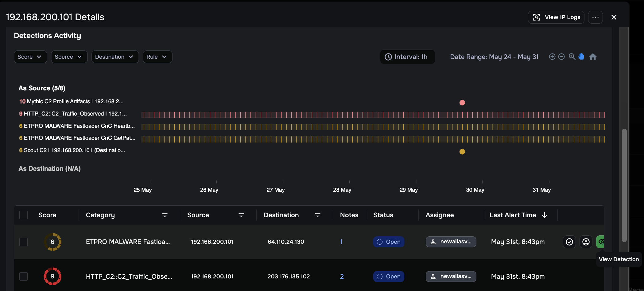This screenshot has height=291, width=644.
Task: Click source 192.168.200.101 in ETPRO row
Action: click(212, 242)
